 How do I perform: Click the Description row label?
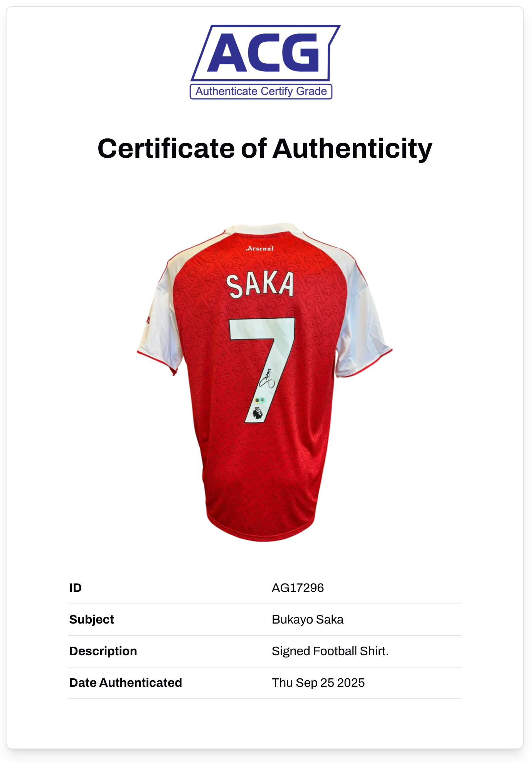(x=103, y=651)
